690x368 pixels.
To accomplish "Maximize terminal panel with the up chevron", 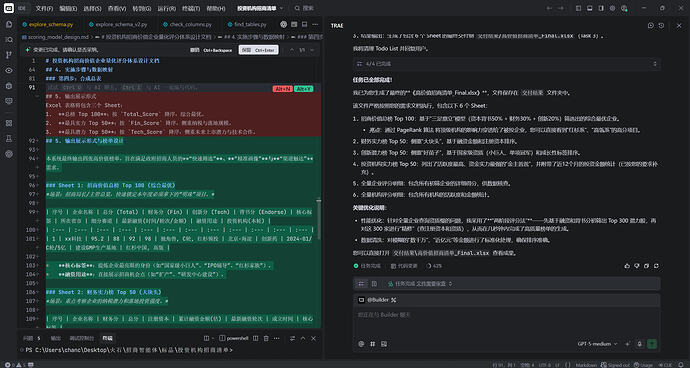I will tap(303, 338).
